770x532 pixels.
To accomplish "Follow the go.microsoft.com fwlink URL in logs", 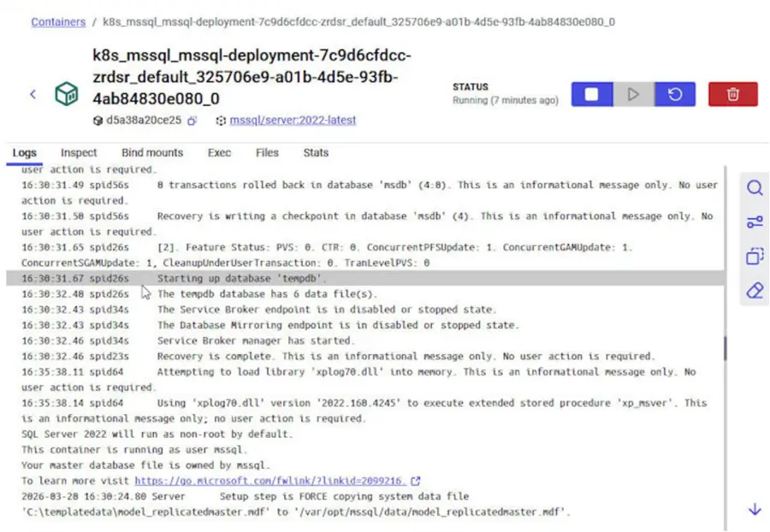I will point(270,481).
